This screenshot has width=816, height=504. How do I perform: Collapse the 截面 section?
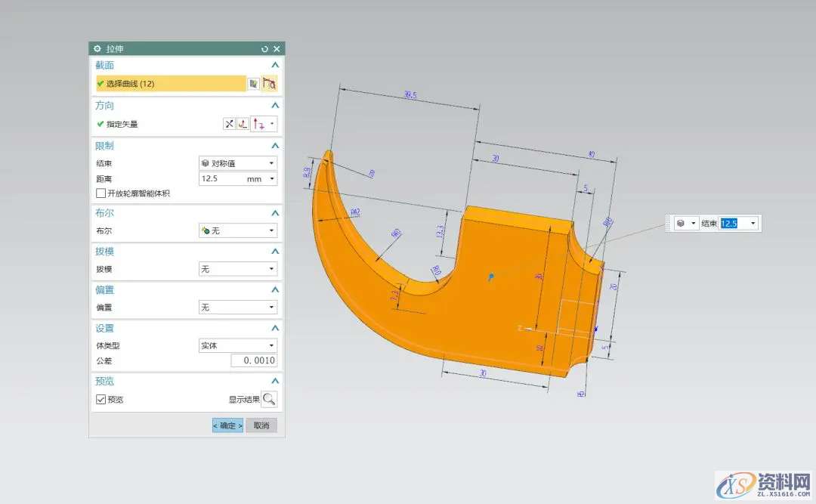click(x=275, y=66)
